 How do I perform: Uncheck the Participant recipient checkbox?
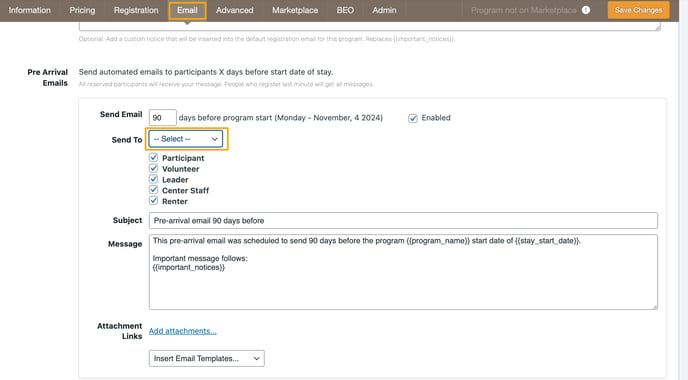(x=153, y=157)
